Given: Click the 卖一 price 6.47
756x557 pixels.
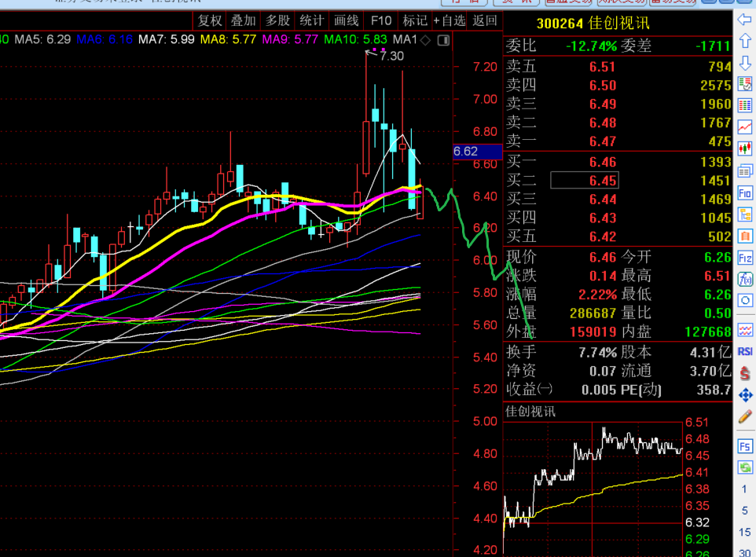Looking at the screenshot, I should tap(603, 141).
